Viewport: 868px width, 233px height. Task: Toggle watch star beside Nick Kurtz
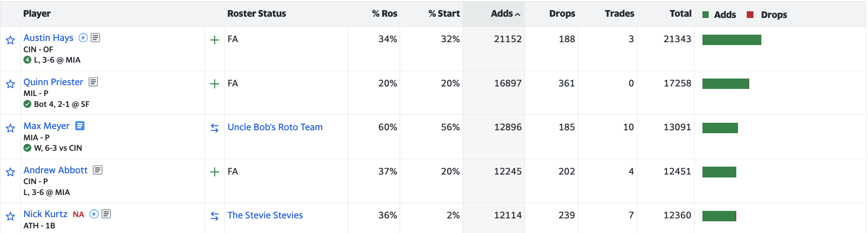(x=10, y=216)
